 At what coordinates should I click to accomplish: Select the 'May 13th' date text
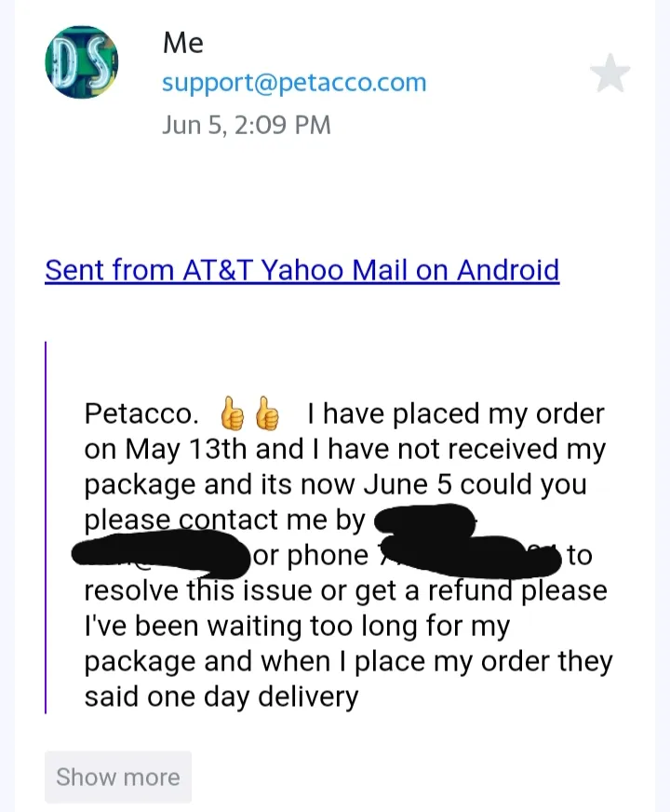coord(186,449)
